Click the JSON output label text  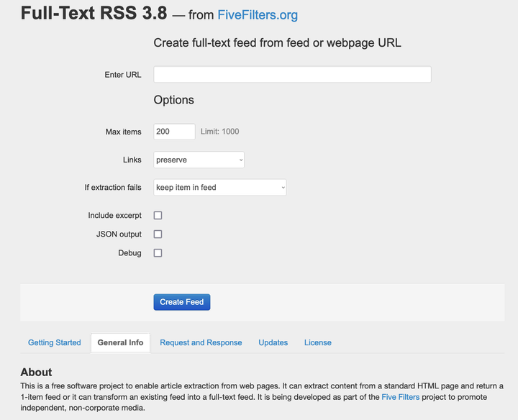[x=119, y=234]
